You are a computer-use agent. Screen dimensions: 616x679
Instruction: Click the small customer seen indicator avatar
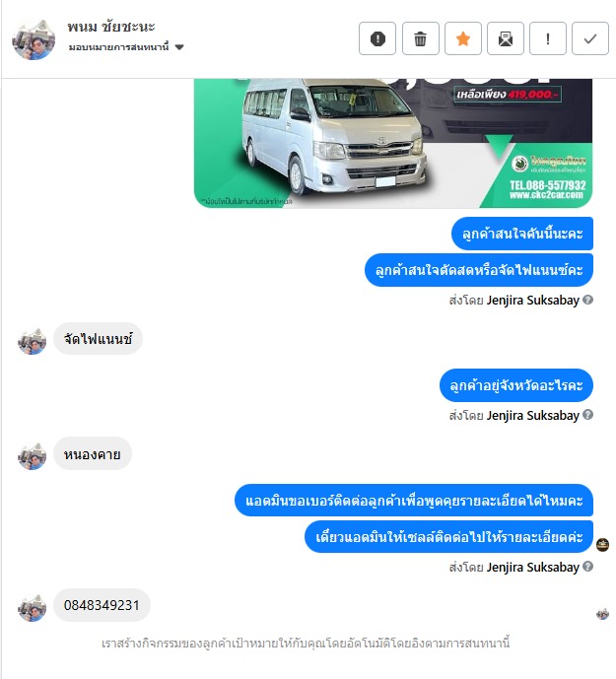602,614
